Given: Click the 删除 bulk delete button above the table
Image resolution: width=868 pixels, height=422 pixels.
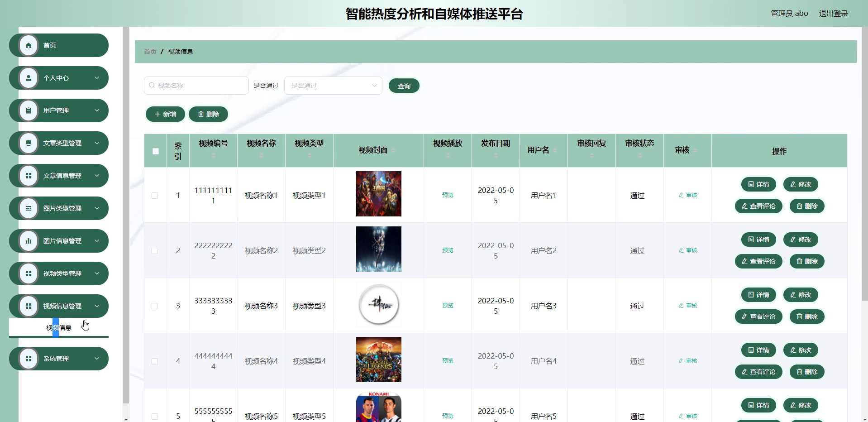Looking at the screenshot, I should tap(208, 114).
